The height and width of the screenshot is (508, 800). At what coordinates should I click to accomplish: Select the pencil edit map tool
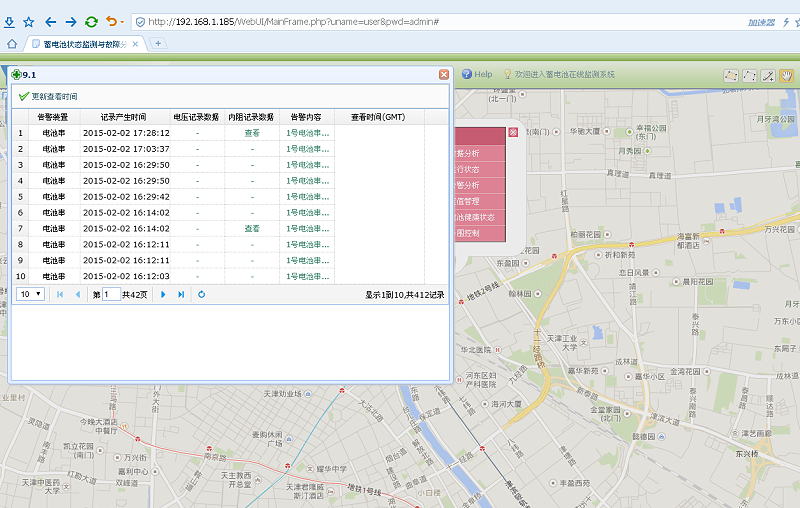tap(768, 75)
